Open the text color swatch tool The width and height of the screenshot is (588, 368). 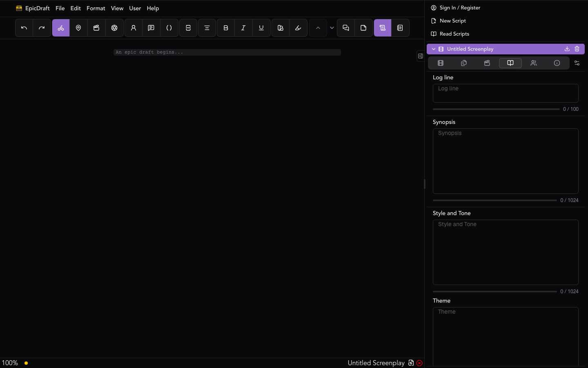(281, 28)
